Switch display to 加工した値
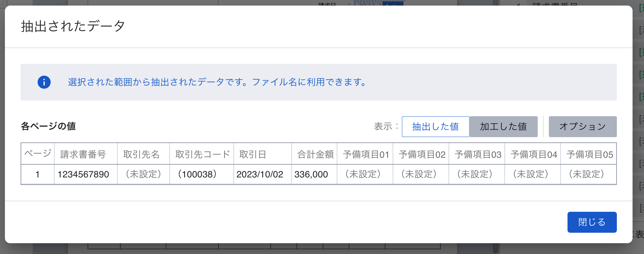The width and height of the screenshot is (644, 254). click(503, 127)
